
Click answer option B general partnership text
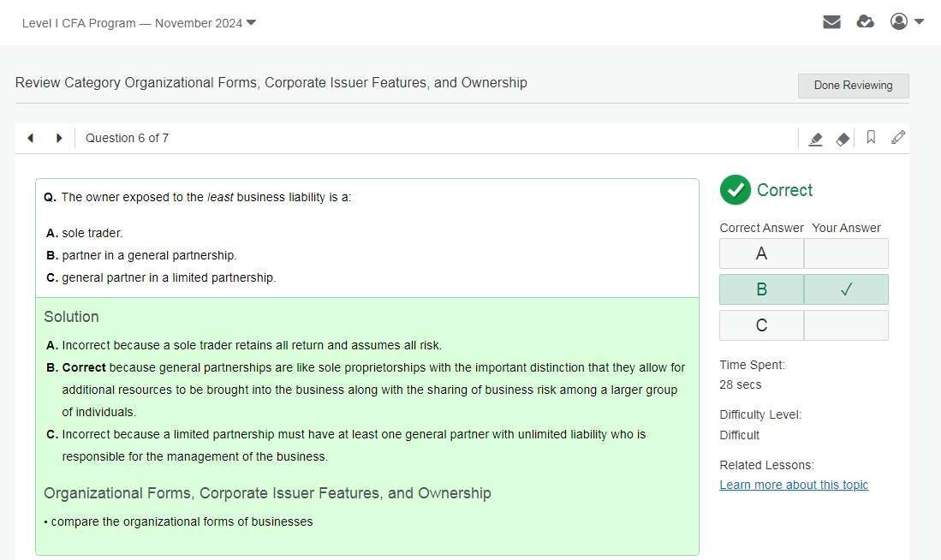click(149, 255)
